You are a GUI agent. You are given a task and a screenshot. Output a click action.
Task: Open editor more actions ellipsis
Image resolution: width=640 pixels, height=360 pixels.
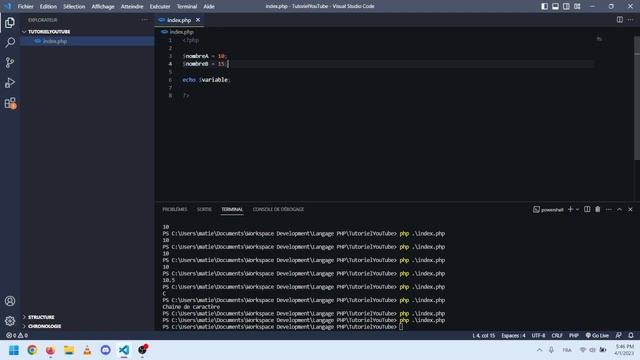pyautogui.click(x=630, y=20)
